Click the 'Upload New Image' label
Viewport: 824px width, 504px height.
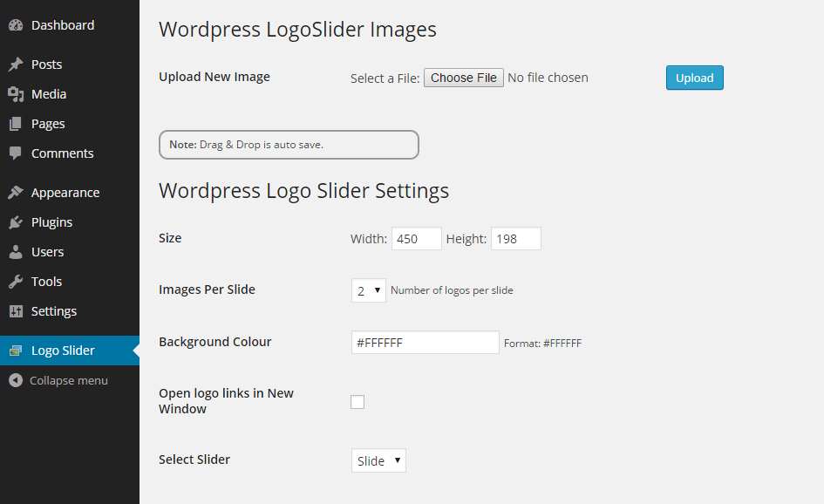[x=215, y=77]
